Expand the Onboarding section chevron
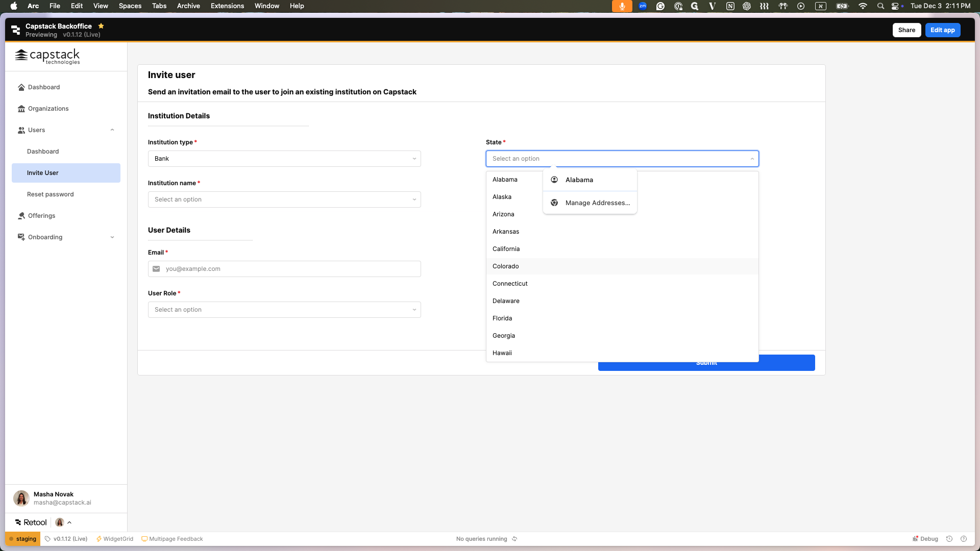 112,237
